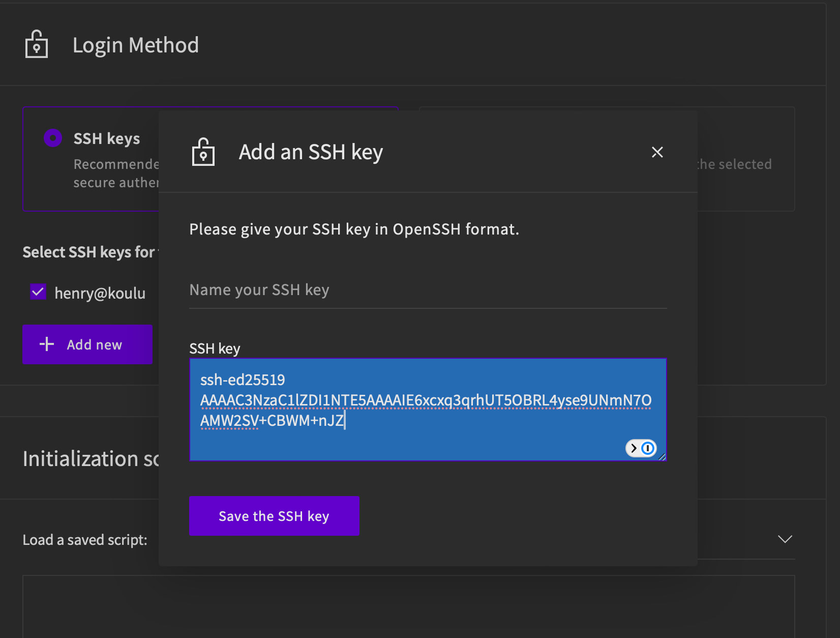Click the Add new button
The image size is (840, 638).
click(x=87, y=344)
